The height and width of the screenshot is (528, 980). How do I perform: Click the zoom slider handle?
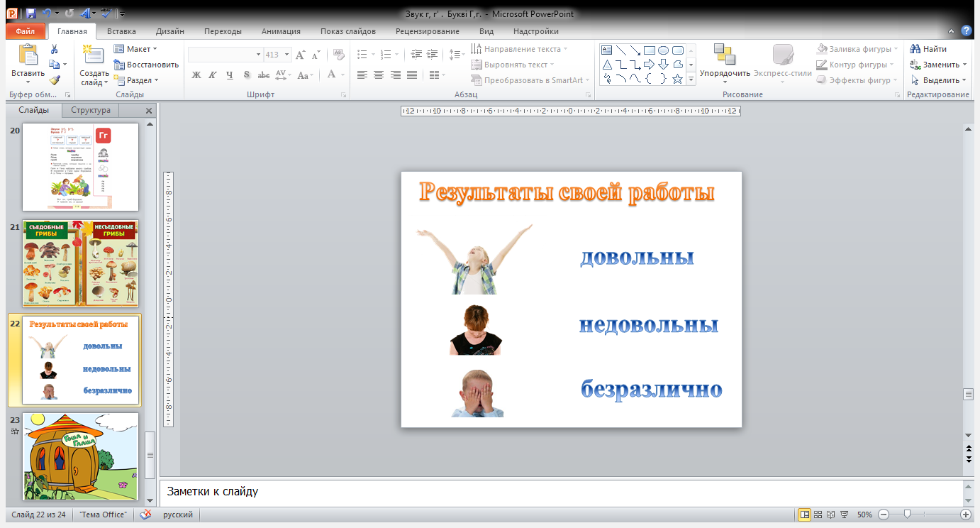[x=906, y=515]
